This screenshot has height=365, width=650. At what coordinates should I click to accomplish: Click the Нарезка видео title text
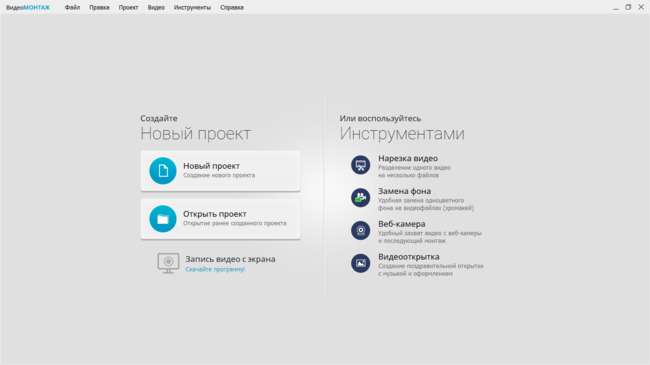(408, 158)
